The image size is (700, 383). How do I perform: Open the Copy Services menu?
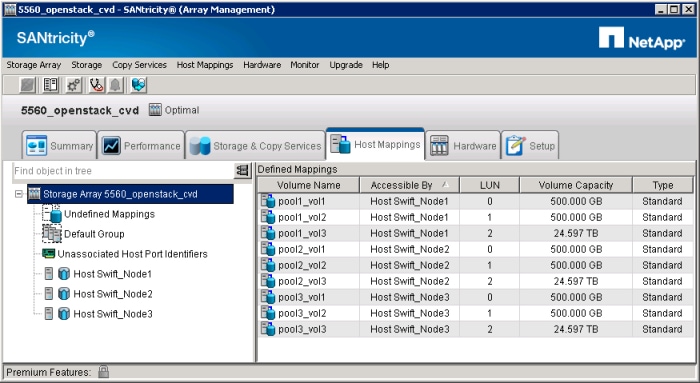139,65
